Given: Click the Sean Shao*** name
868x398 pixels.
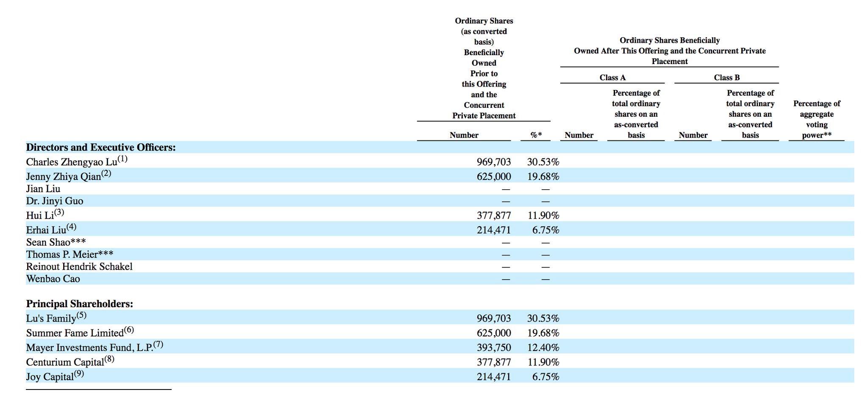Looking at the screenshot, I should click(x=56, y=242).
